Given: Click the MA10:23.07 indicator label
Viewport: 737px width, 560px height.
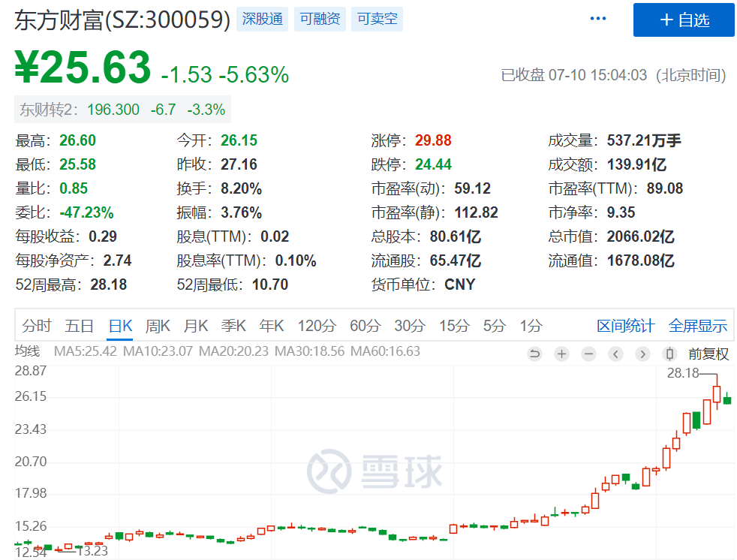Looking at the screenshot, I should 158,351.
